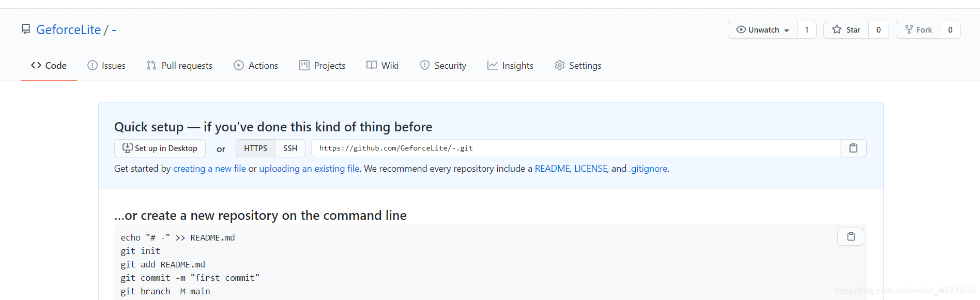This screenshot has height=300, width=980.
Task: Open the Projects tab
Action: click(x=323, y=65)
